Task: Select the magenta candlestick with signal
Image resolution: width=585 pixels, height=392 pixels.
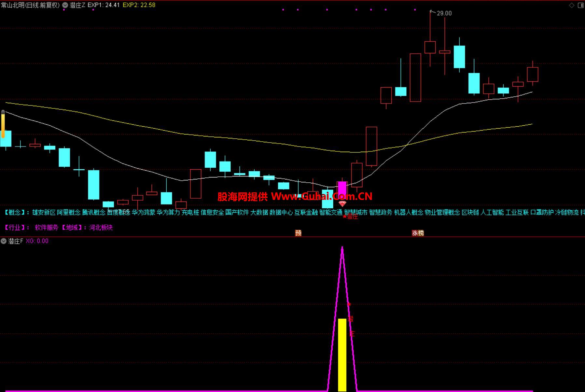Action: pyautogui.click(x=342, y=188)
